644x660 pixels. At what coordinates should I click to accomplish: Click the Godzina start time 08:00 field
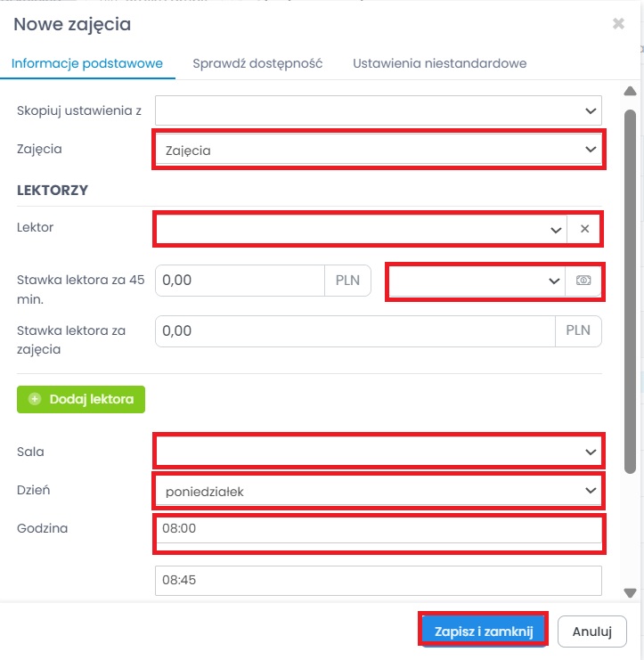coord(379,528)
